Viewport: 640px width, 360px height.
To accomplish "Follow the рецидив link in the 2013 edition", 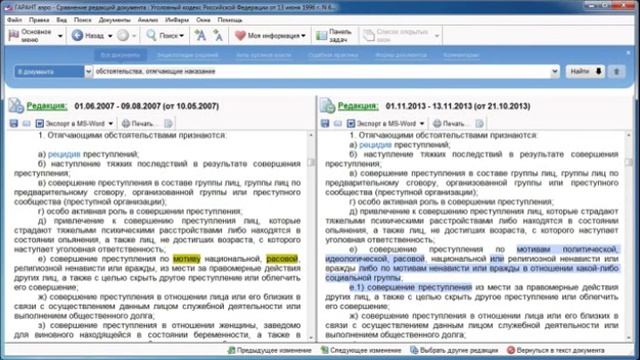I will point(376,145).
